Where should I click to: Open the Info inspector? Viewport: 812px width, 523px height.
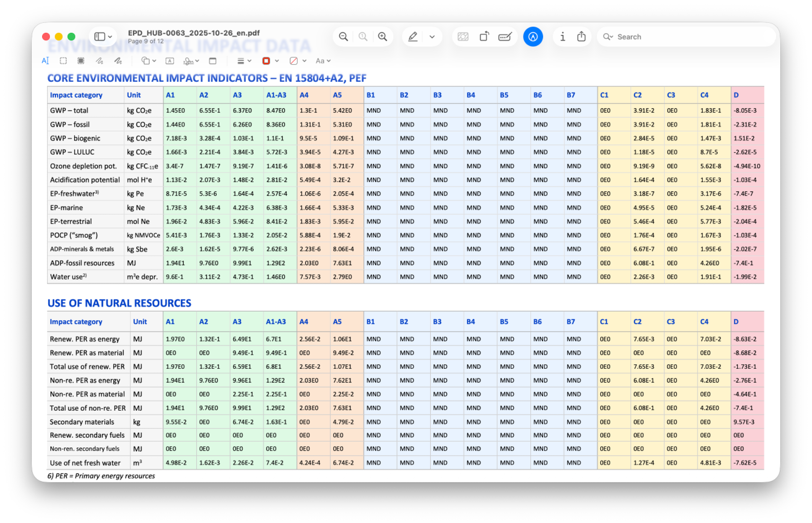(563, 36)
